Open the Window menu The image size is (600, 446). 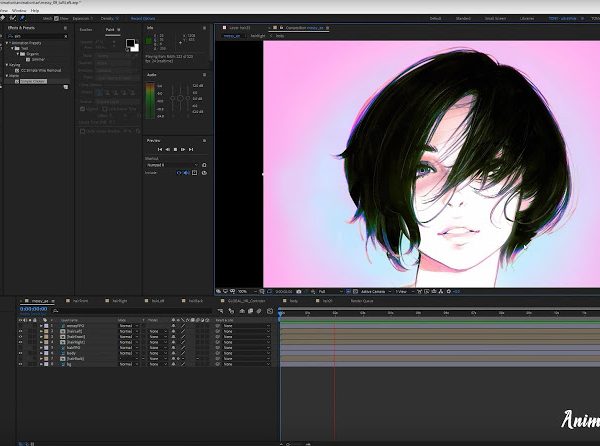[x=20, y=11]
